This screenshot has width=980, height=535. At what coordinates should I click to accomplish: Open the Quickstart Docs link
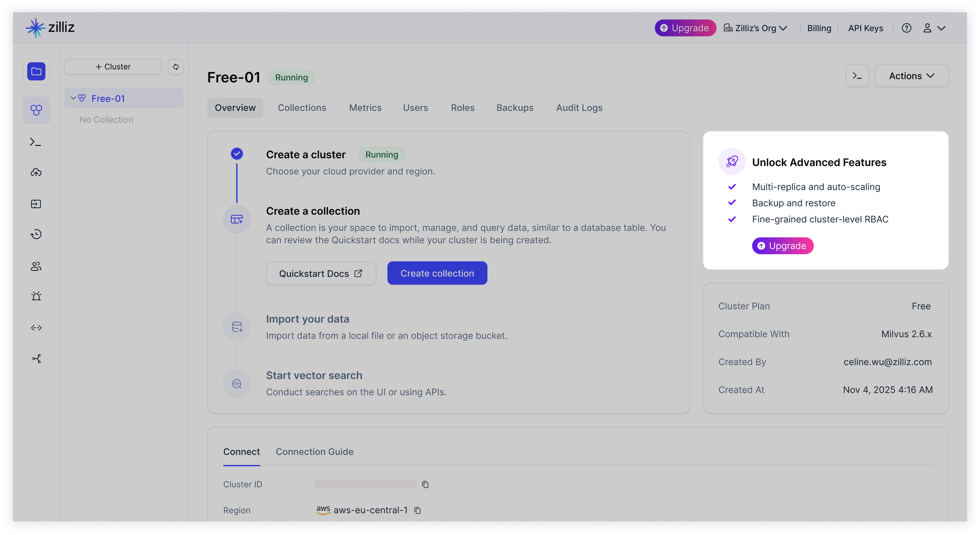click(321, 273)
